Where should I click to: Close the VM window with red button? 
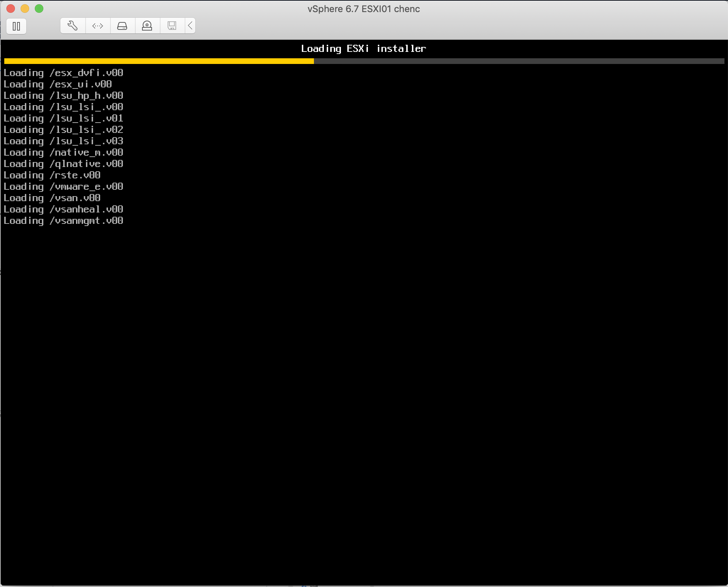click(11, 9)
